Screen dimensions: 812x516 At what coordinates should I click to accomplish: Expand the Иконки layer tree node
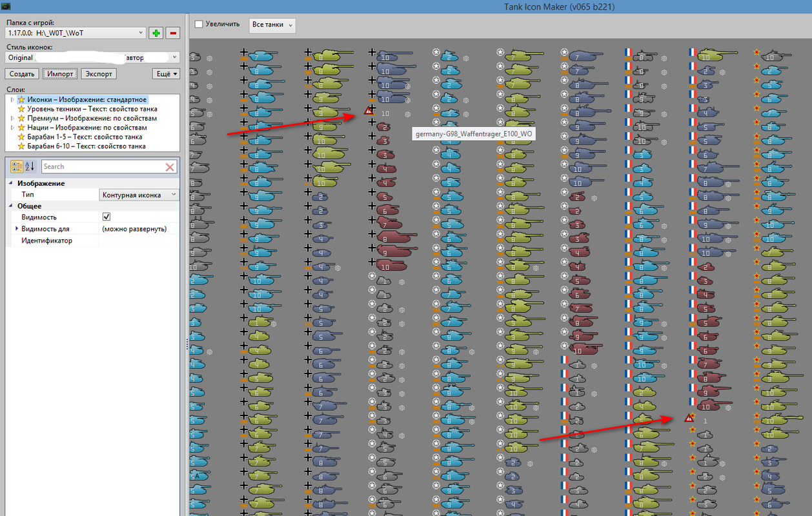click(12, 100)
